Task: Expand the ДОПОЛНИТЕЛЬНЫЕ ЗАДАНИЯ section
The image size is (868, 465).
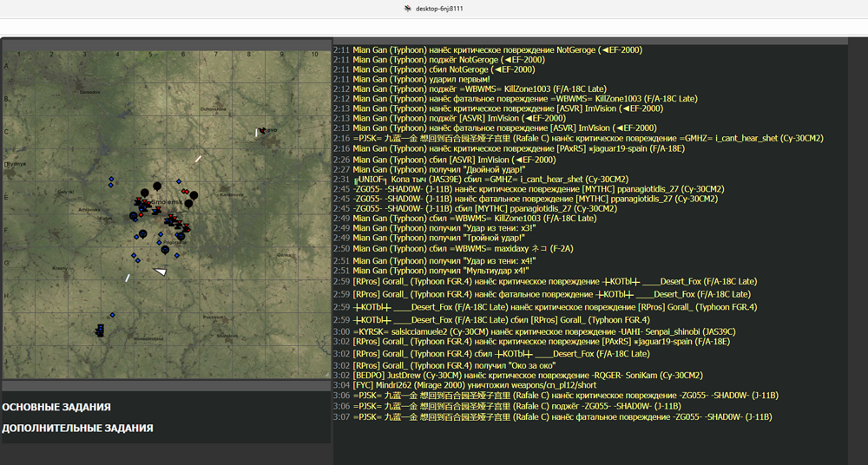Action: click(x=77, y=428)
